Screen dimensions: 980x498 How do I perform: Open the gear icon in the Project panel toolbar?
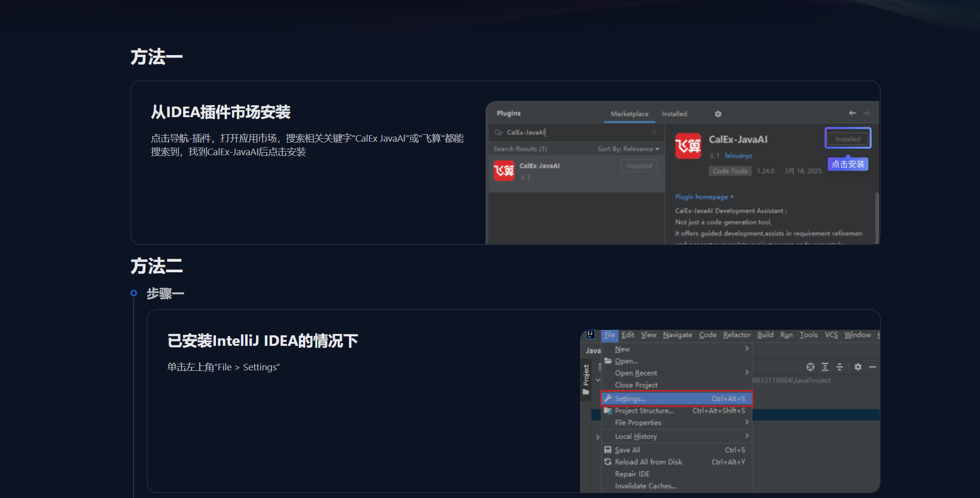click(x=857, y=367)
